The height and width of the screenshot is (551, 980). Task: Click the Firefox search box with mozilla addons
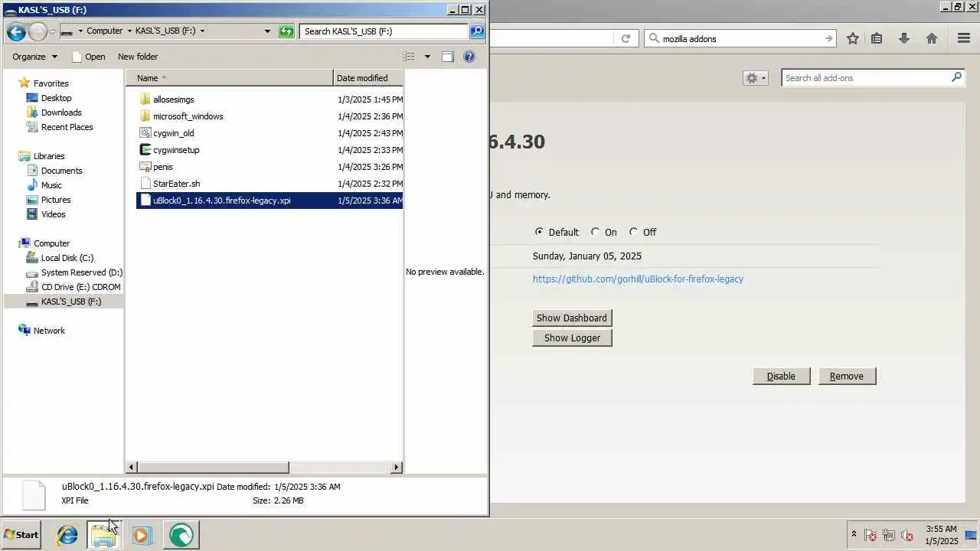(x=741, y=38)
